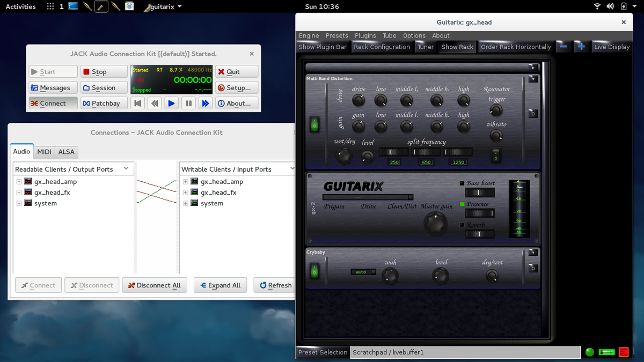The image size is (644, 362).
Task: Expand gx_head_fx in Input Ports list
Action: pyautogui.click(x=185, y=193)
